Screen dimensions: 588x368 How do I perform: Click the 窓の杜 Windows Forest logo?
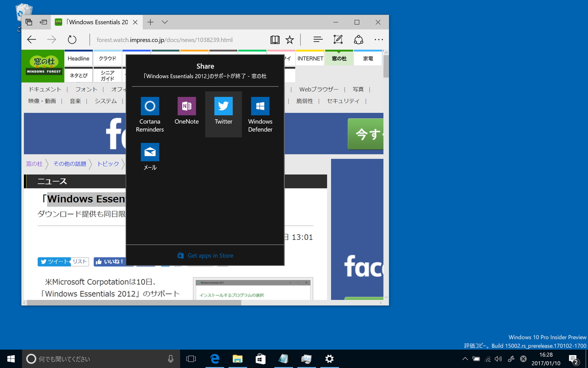(x=43, y=66)
